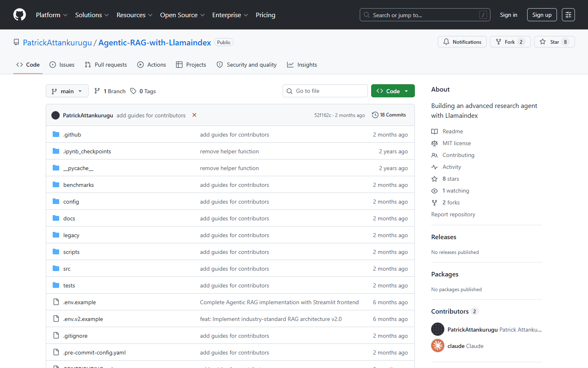Open the .env.v2.example file
The width and height of the screenshot is (588, 368).
[83, 319]
